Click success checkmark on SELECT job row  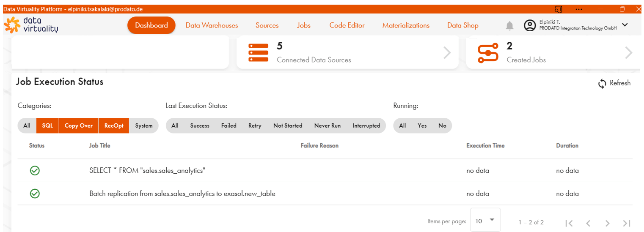[35, 171]
